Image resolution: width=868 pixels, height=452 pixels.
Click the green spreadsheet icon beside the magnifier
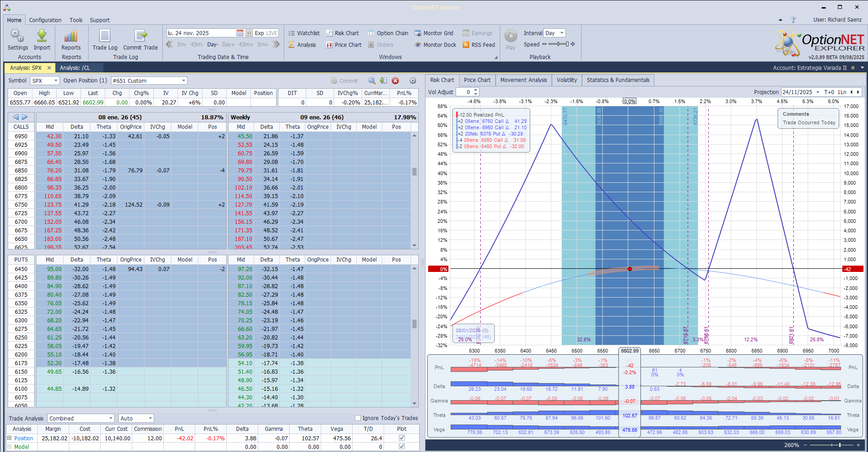tap(383, 81)
